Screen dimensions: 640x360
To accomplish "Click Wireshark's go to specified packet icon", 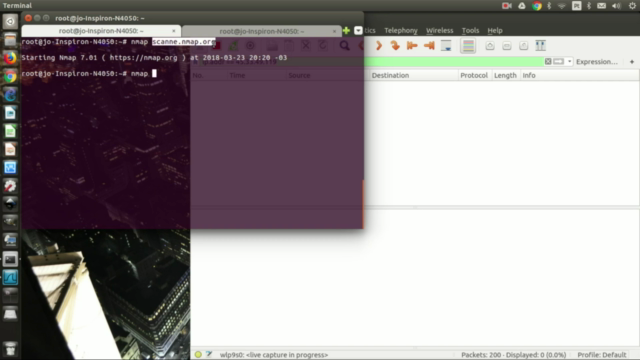I will pos(395,46).
